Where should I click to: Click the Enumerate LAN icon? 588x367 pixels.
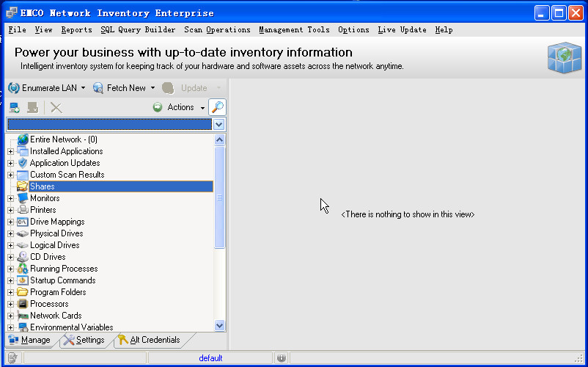point(14,88)
